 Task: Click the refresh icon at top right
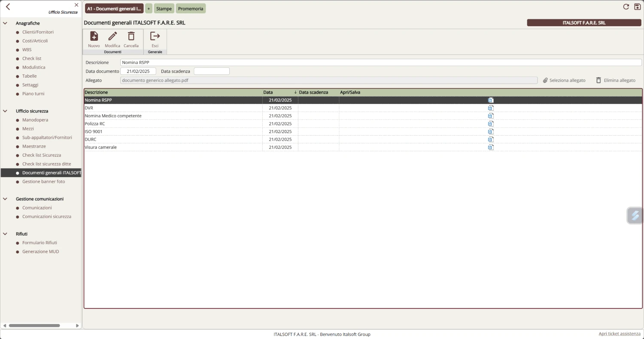[626, 7]
